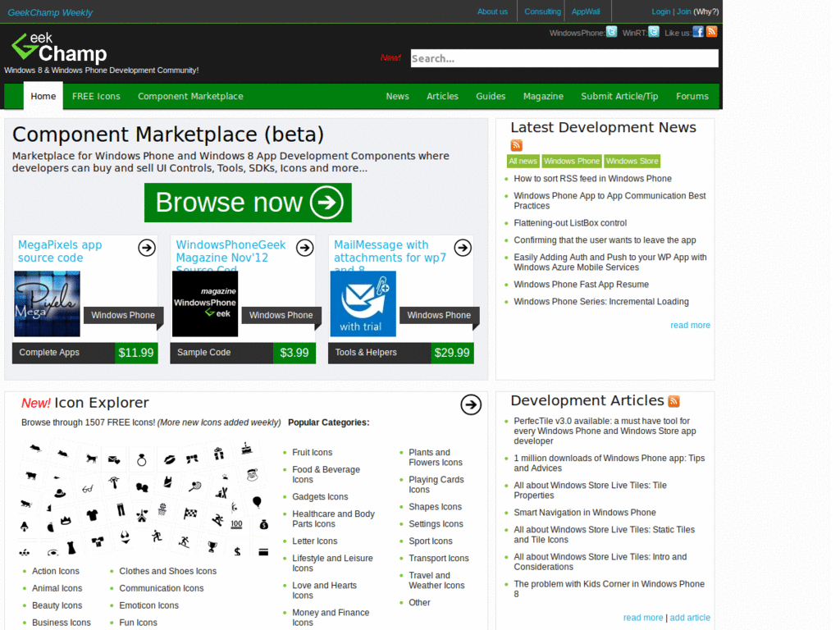This screenshot has height=630, width=840.
Task: Open the Gadgets Icons category
Action: pyautogui.click(x=320, y=497)
